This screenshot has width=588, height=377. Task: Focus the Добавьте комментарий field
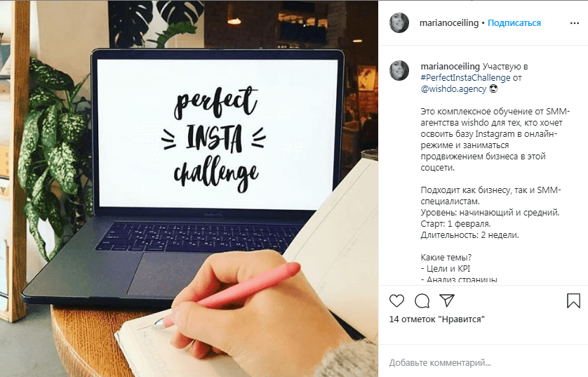coord(483,363)
